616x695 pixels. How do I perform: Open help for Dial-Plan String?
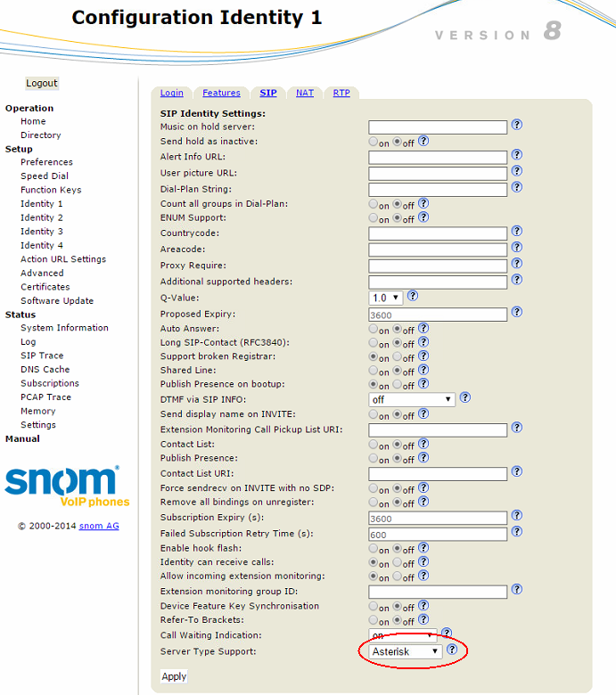pyautogui.click(x=517, y=188)
